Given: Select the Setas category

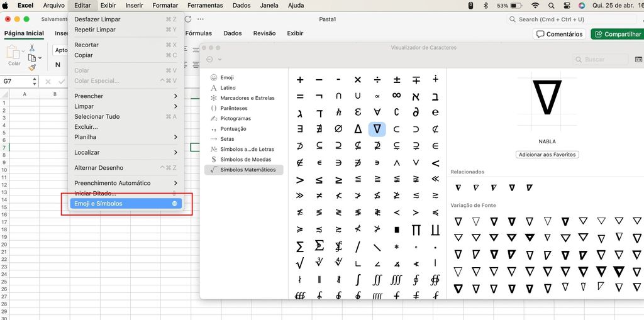Looking at the screenshot, I should 243,139.
